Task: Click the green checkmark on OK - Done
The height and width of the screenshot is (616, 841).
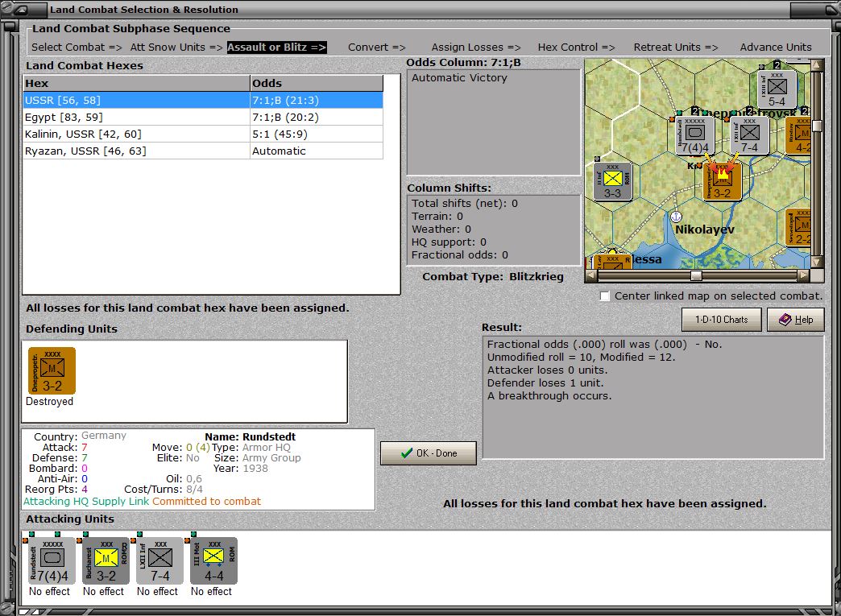Action: click(x=407, y=453)
